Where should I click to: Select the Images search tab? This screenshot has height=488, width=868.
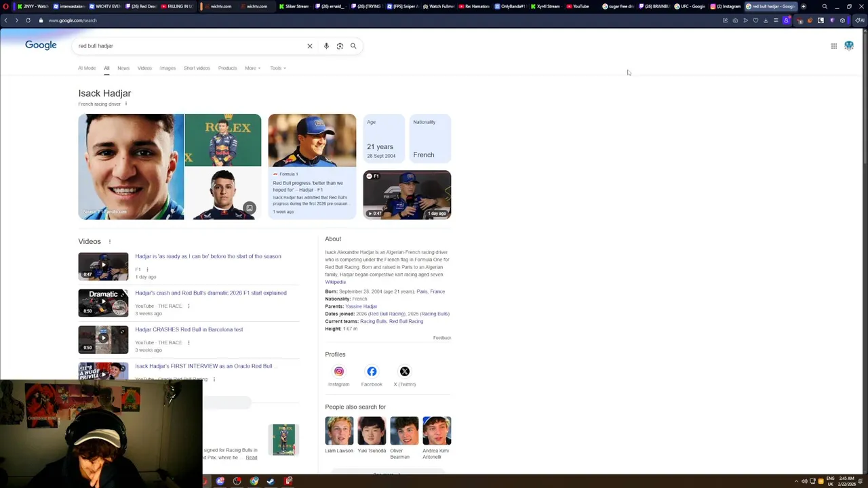[x=167, y=68]
